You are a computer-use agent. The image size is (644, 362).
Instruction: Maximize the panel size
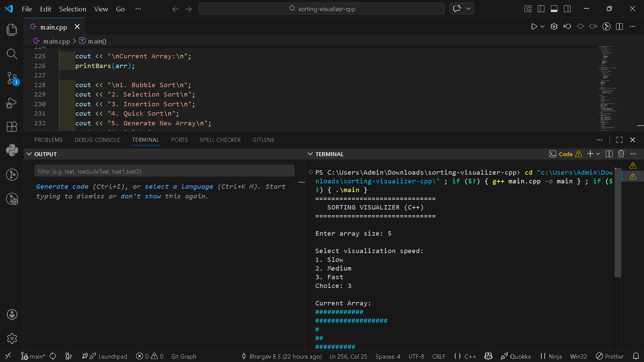coord(620,140)
